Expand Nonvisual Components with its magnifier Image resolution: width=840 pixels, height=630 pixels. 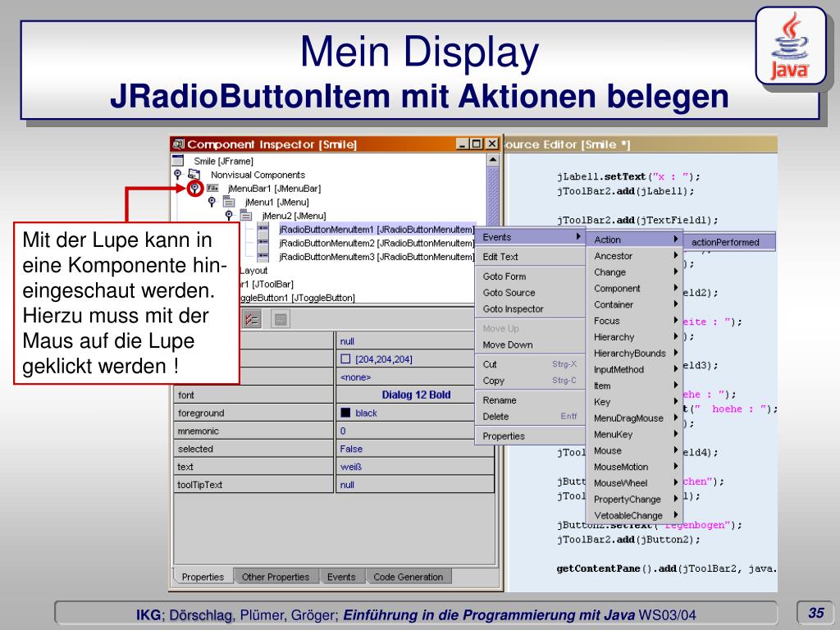pos(178,174)
